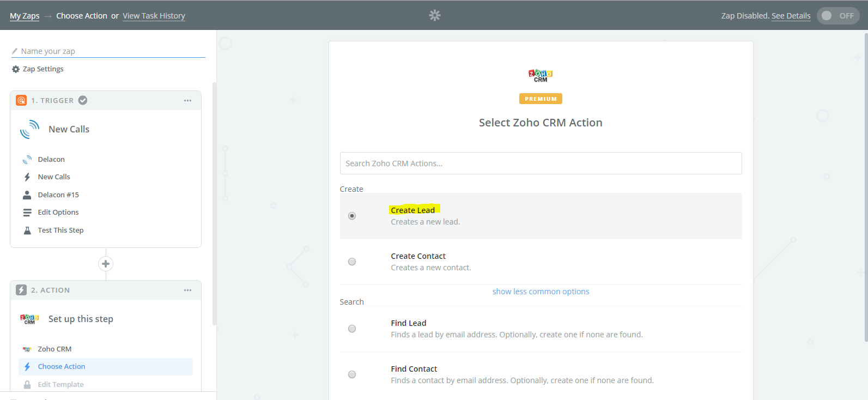Image resolution: width=868 pixels, height=400 pixels.
Task: Select the Find Lead radio button
Action: point(352,329)
